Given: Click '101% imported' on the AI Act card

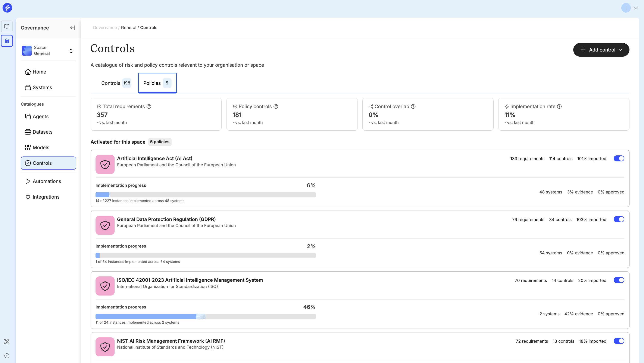Looking at the screenshot, I should pyautogui.click(x=592, y=159).
